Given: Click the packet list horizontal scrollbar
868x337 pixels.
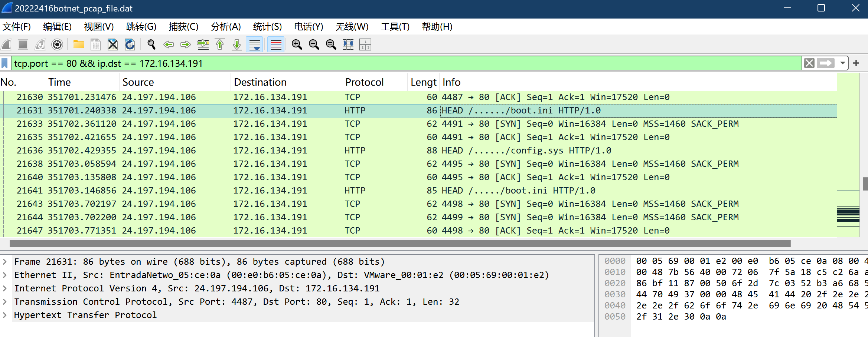Looking at the screenshot, I should 400,244.
